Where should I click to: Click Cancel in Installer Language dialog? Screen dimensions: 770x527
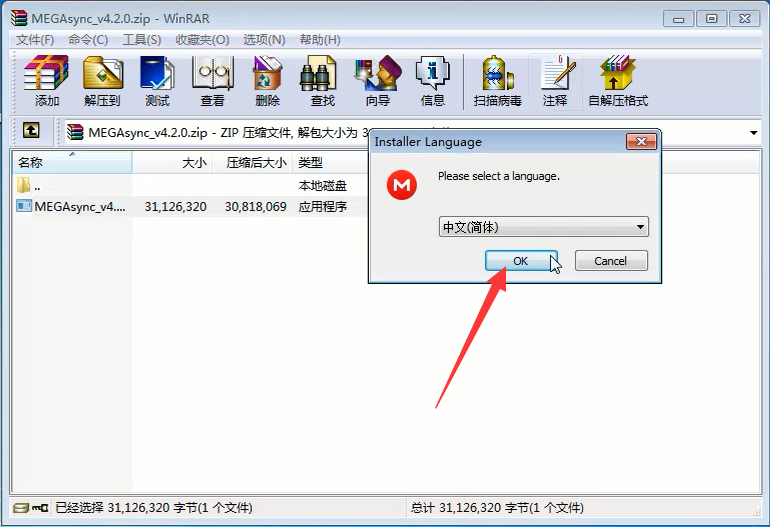point(611,261)
